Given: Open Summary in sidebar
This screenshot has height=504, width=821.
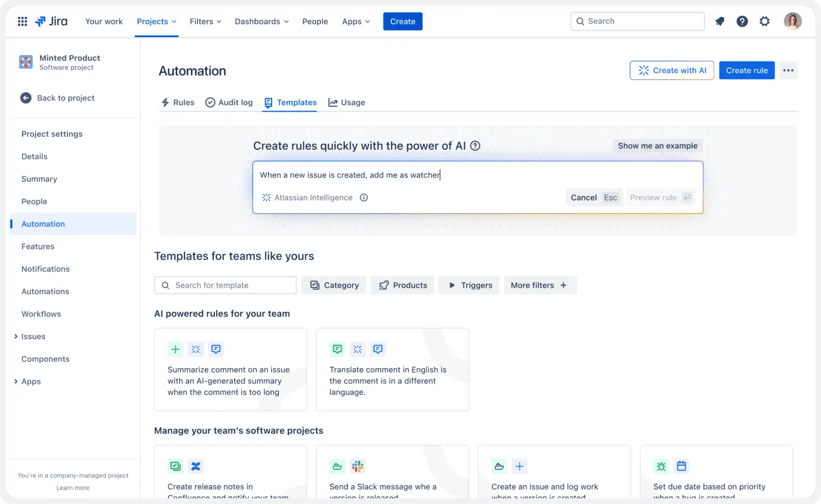Looking at the screenshot, I should [x=39, y=179].
